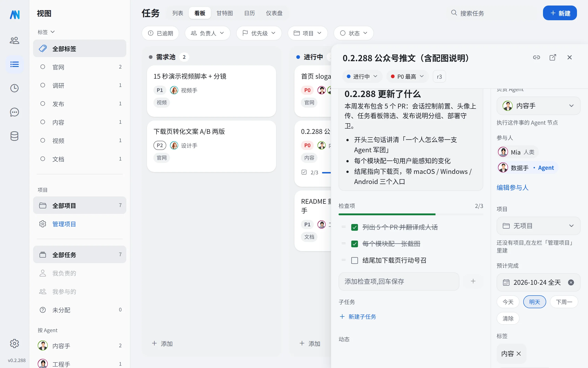Click 新建子任务 link
This screenshot has height=368, width=588.
[358, 316]
